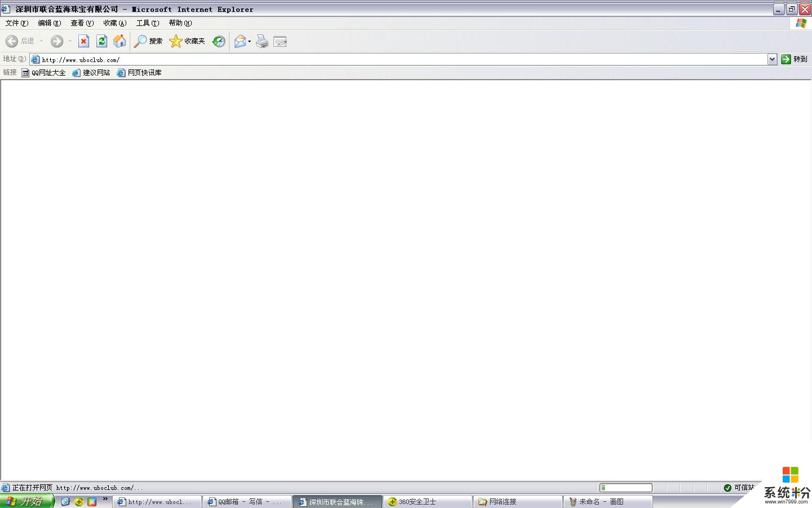Switch to 未命名 - 画图 taskbar window
Viewport: 812px width, 508px height.
tap(608, 502)
